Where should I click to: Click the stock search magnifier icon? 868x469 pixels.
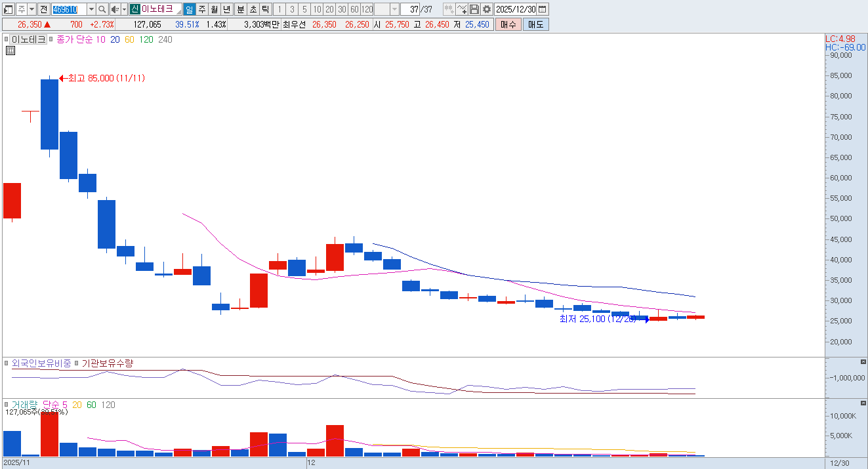102,9
